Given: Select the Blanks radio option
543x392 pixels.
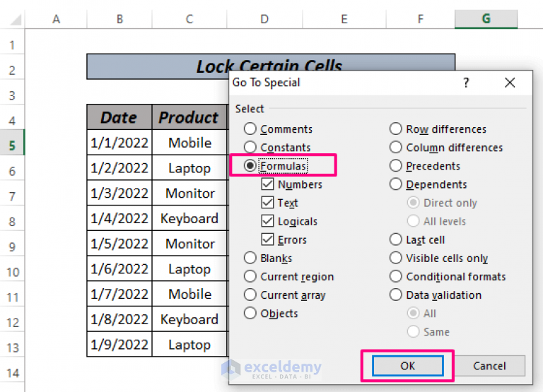Looking at the screenshot, I should (250, 259).
